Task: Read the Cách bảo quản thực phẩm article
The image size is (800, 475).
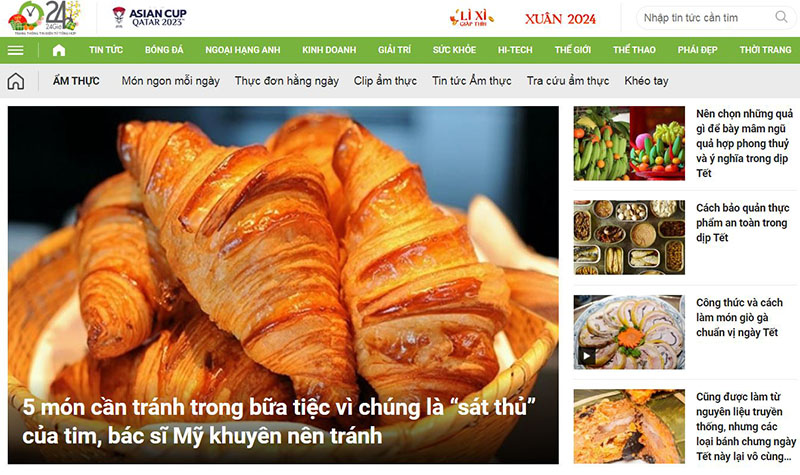Action: pyautogui.click(x=742, y=222)
